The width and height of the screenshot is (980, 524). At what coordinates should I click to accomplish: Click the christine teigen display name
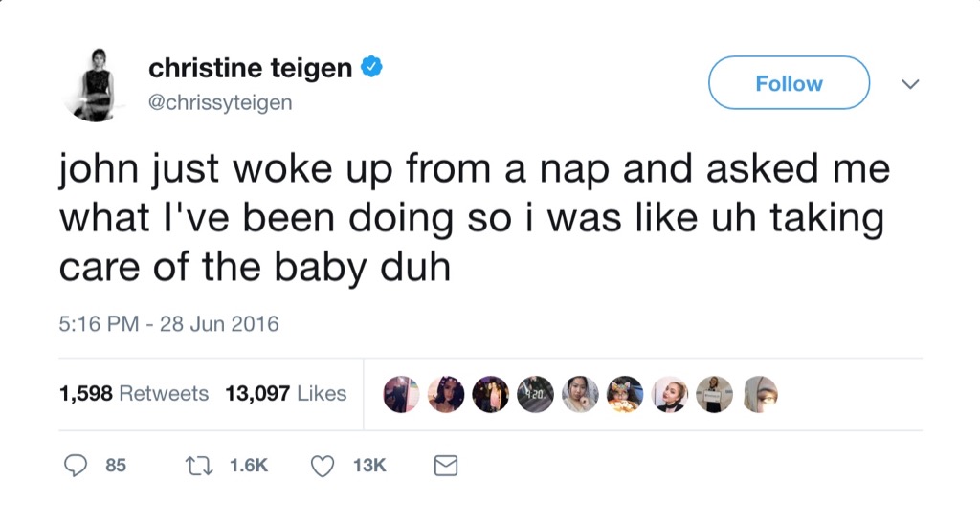(x=250, y=68)
